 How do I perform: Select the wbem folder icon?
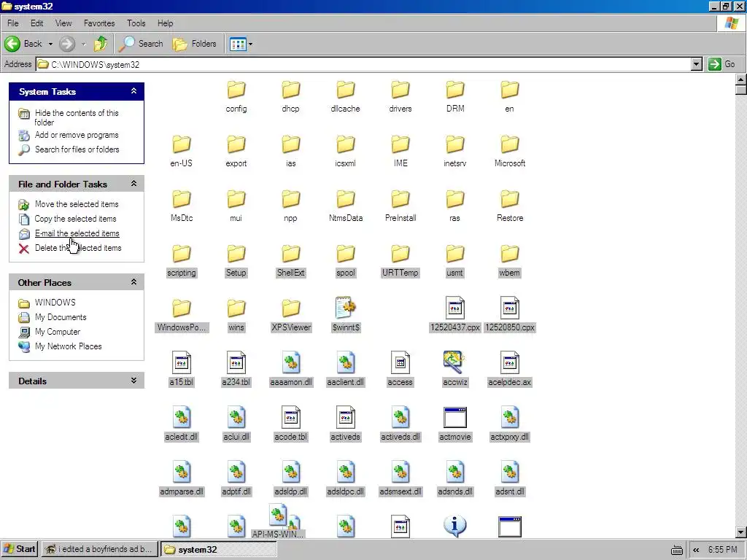click(510, 254)
